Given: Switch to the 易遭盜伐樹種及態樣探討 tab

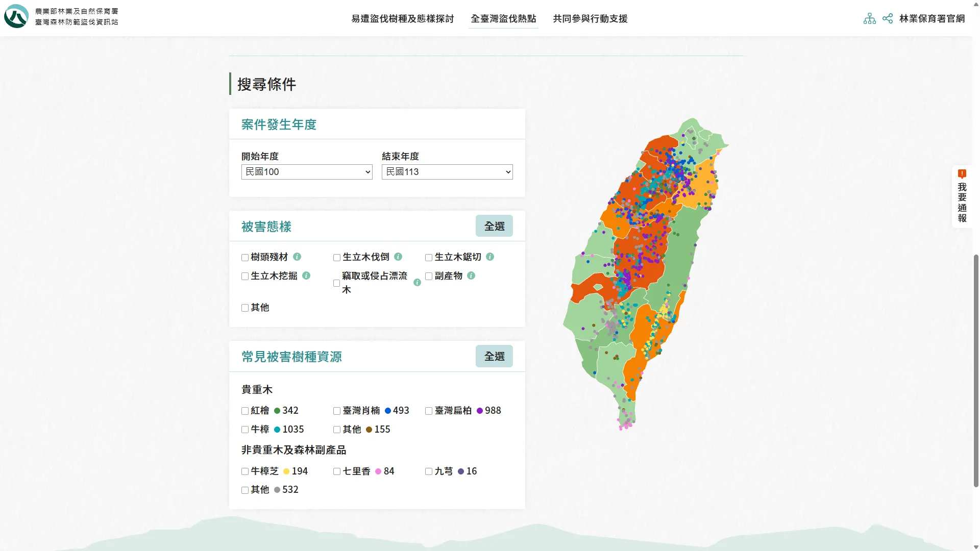Looking at the screenshot, I should [402, 19].
